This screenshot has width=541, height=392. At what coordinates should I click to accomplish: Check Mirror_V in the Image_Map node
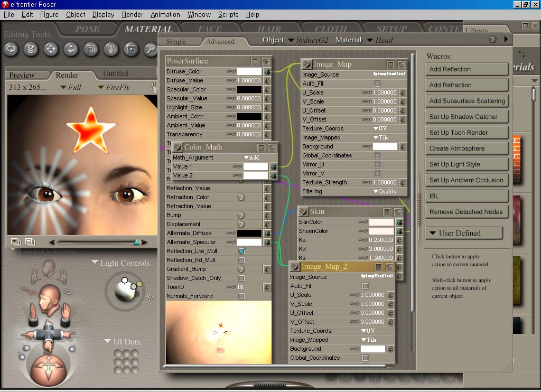click(x=377, y=174)
